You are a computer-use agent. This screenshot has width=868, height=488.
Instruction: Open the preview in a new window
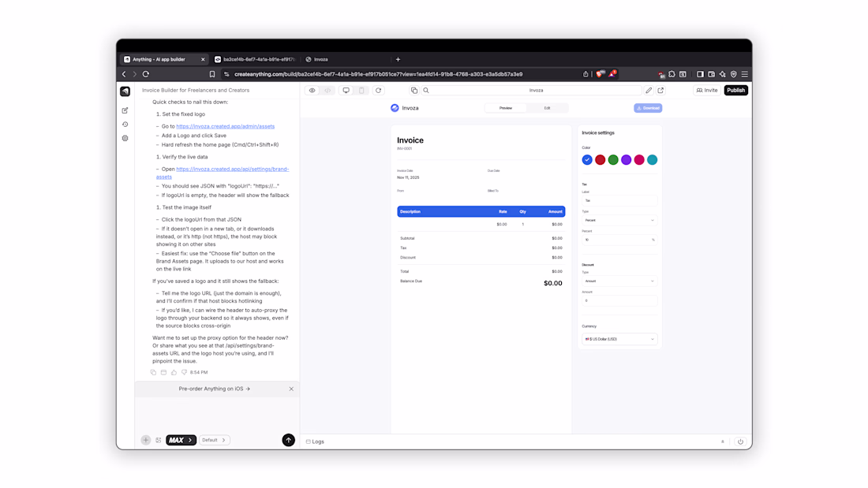pos(661,90)
